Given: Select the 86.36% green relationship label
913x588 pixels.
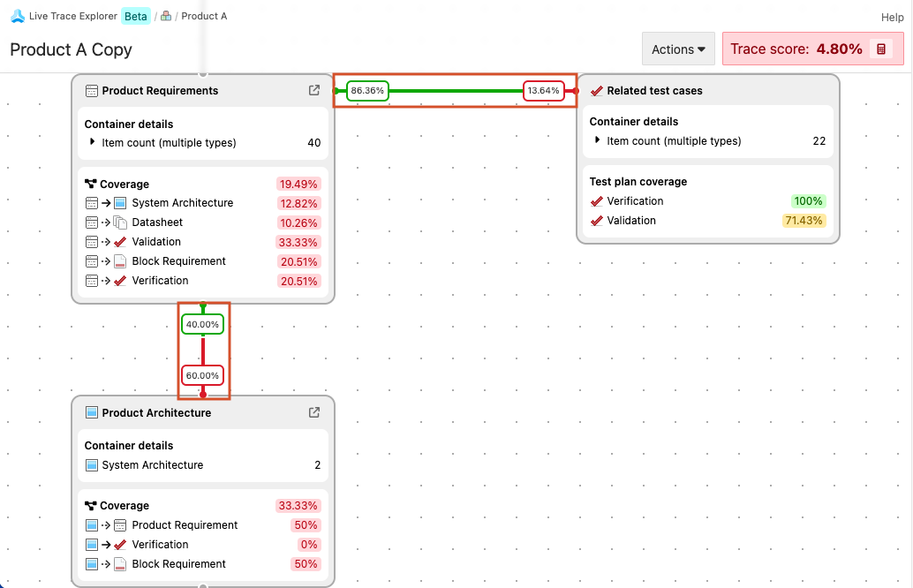Looking at the screenshot, I should (367, 90).
